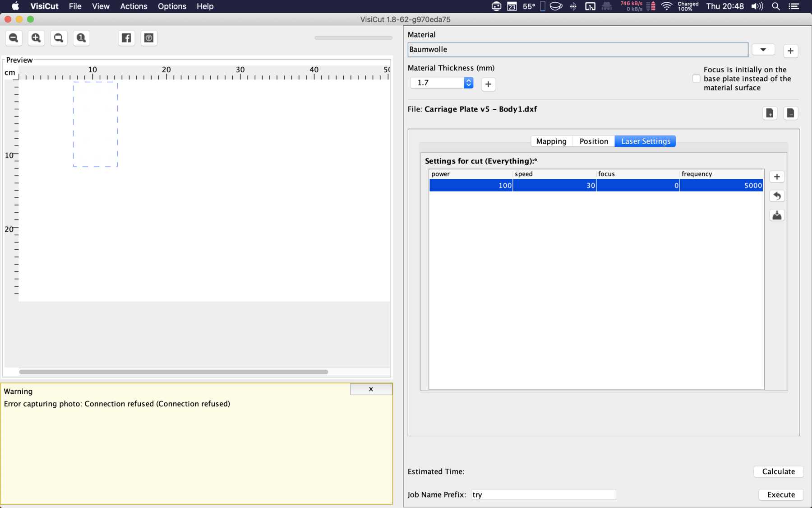Close the warning message with the x
This screenshot has width=812, height=508.
tap(371, 389)
